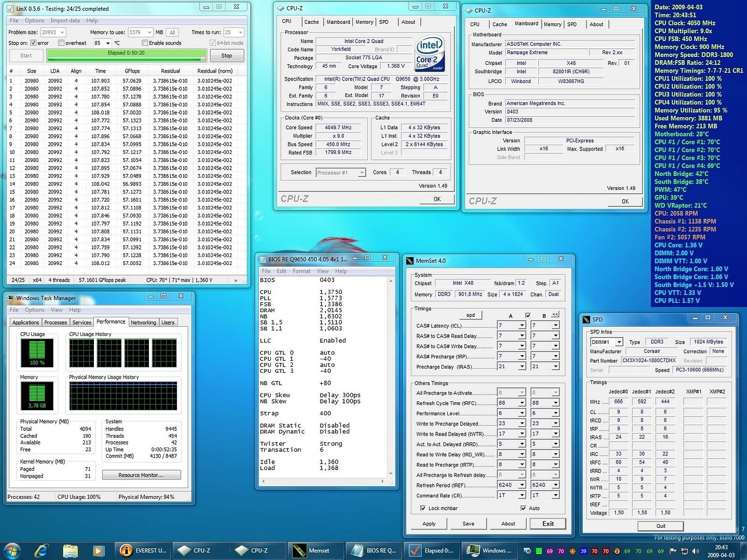Click MemSet Apply button

tap(429, 524)
